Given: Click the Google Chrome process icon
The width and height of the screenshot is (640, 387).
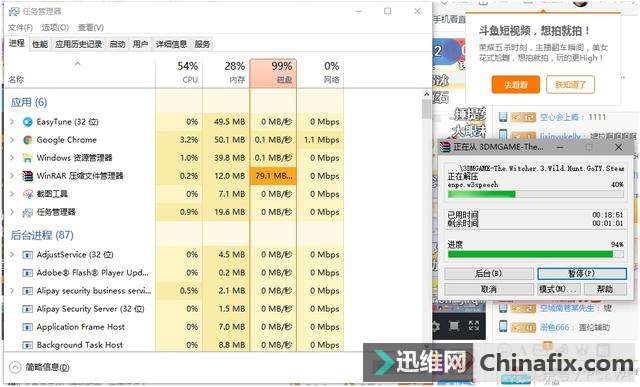Looking at the screenshot, I should (27, 140).
